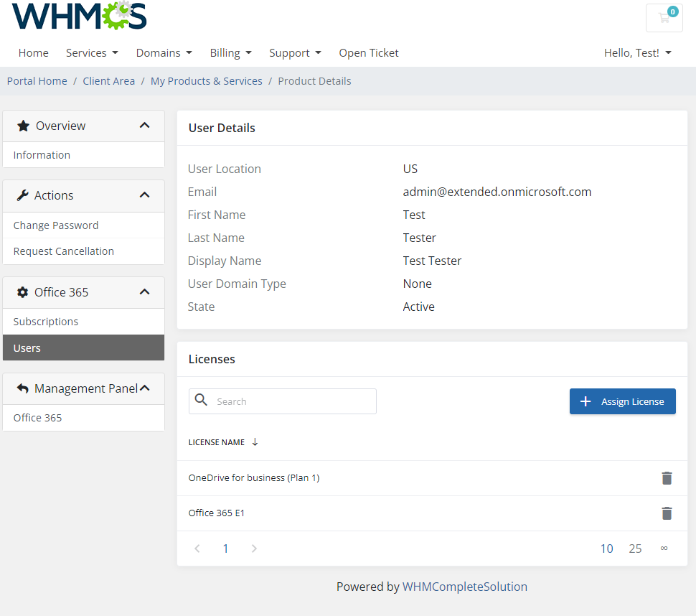Open Office 365 under Management Panel
Viewport: 696px width, 616px height.
tap(83, 418)
